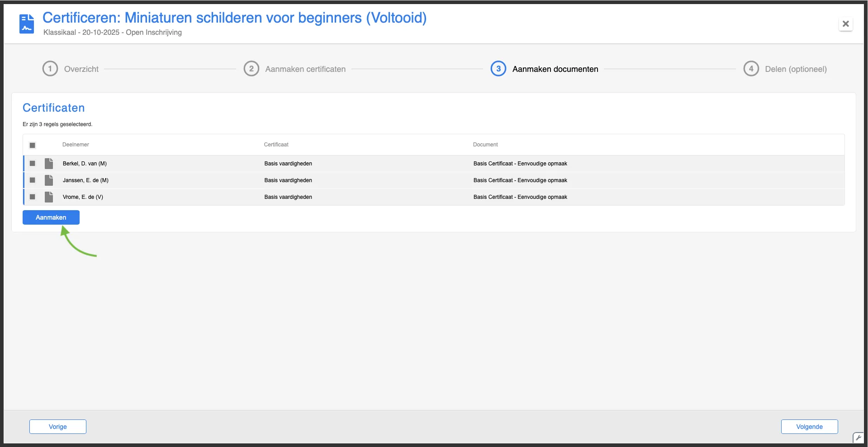Viewport: 868px width, 447px height.
Task: Click Basis vaardigheden in Janssen row
Action: (288, 180)
